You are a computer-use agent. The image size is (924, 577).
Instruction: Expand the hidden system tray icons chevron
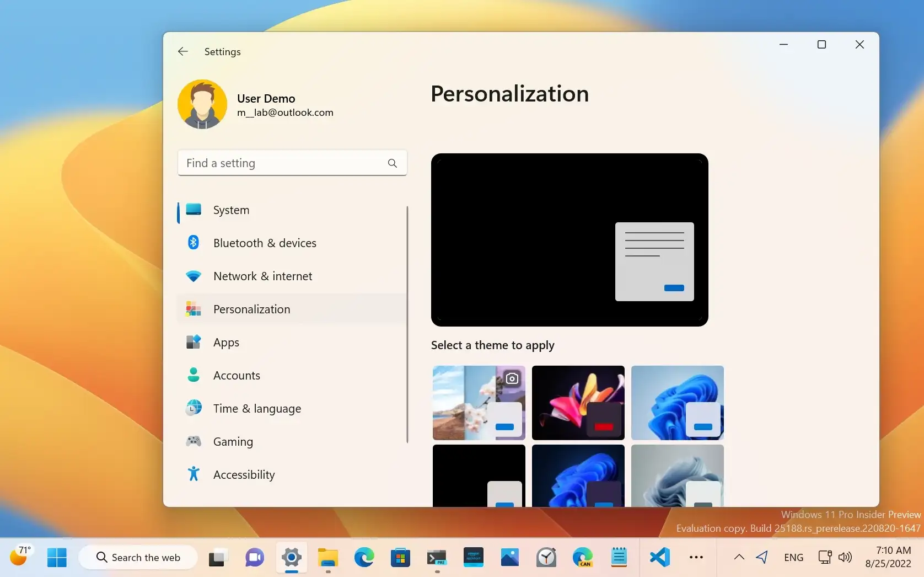click(739, 557)
